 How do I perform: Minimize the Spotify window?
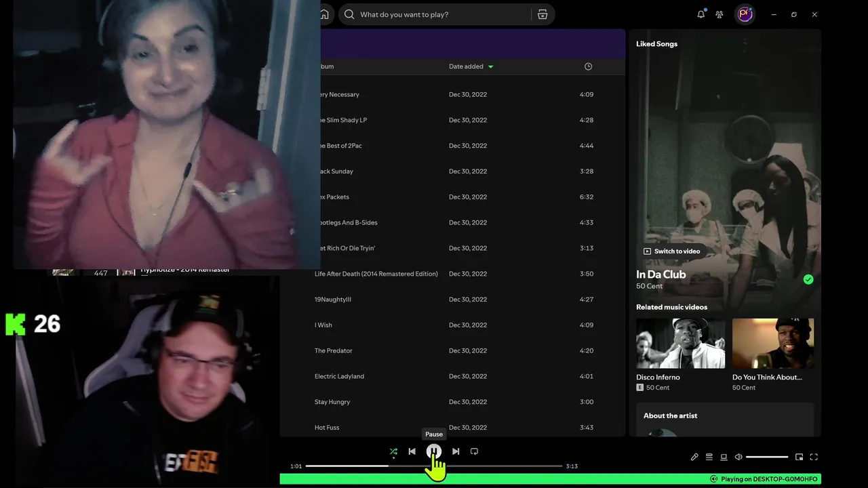(x=774, y=14)
